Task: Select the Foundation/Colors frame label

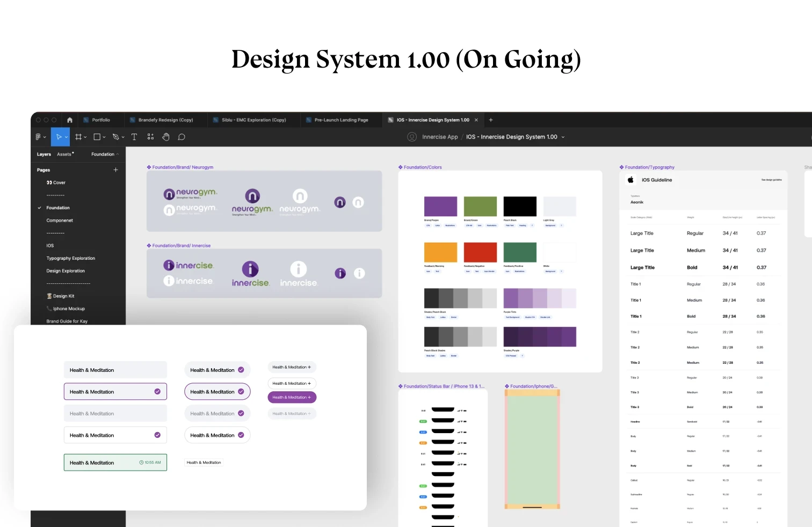Action: pyautogui.click(x=420, y=167)
